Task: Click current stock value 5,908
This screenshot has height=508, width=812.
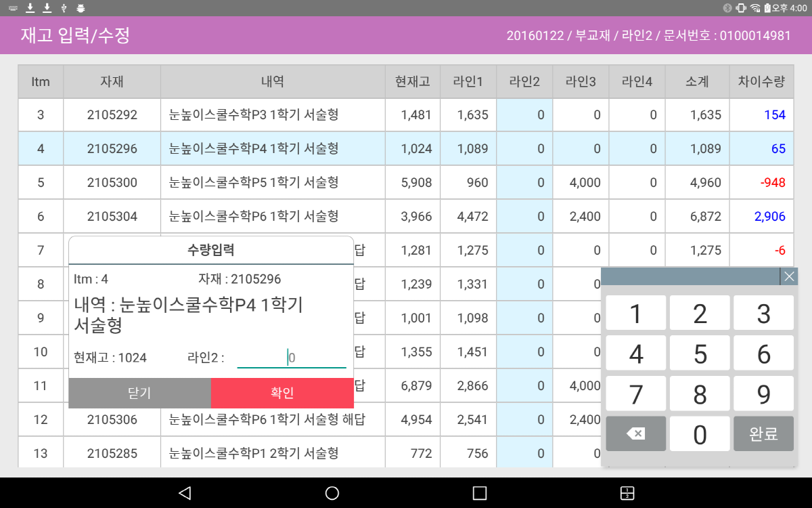Action: [416, 183]
